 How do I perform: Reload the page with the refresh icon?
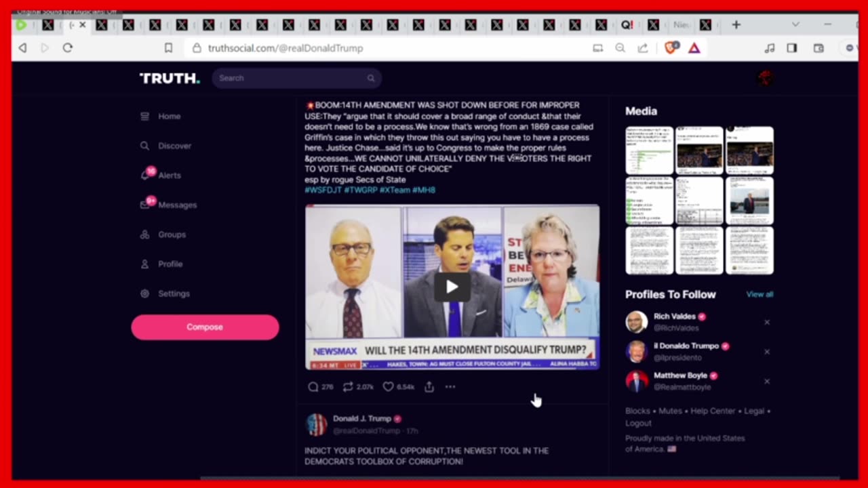point(68,48)
